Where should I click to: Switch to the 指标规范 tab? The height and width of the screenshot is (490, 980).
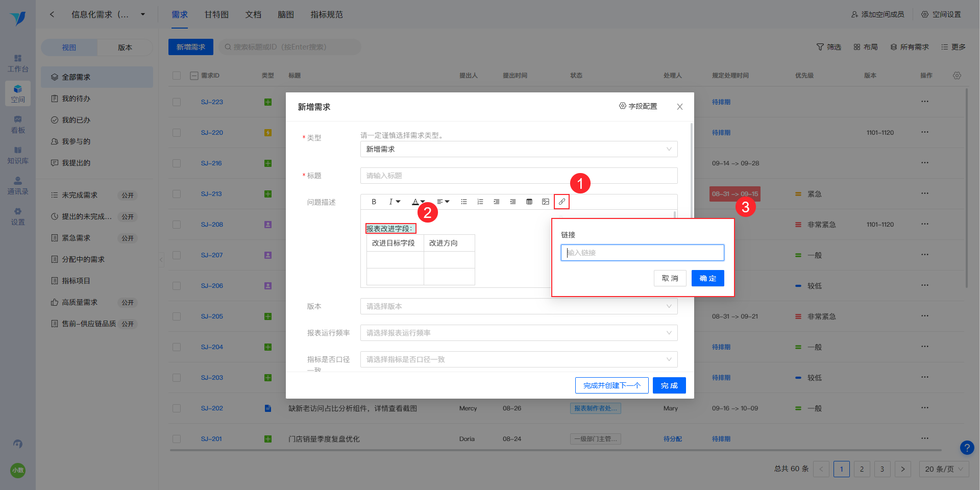[327, 14]
